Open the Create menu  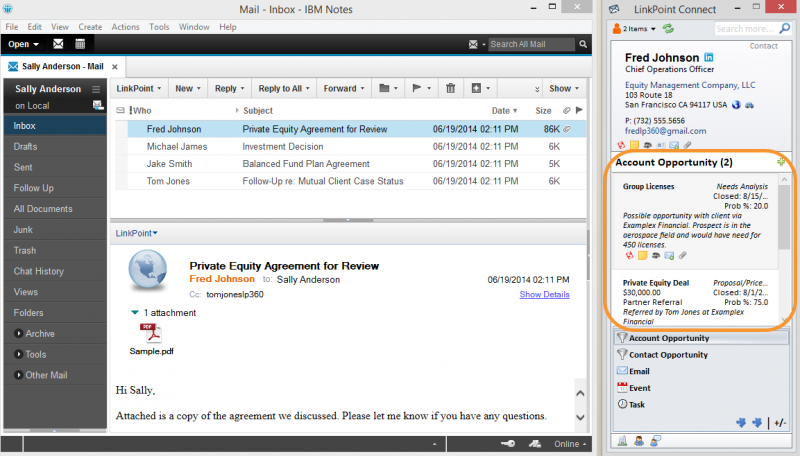pyautogui.click(x=90, y=27)
